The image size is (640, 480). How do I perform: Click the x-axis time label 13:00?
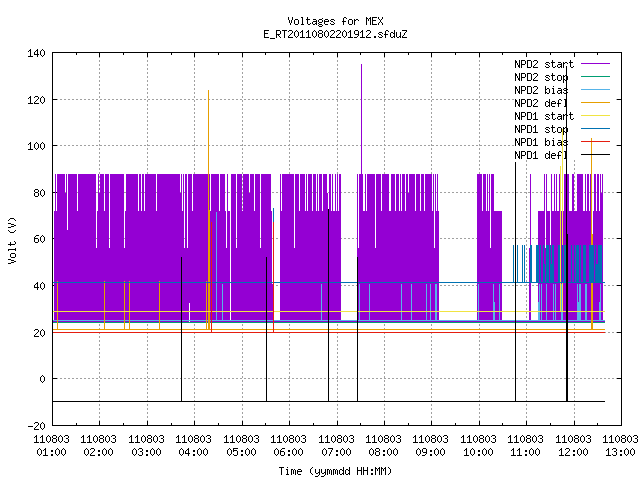[620, 452]
